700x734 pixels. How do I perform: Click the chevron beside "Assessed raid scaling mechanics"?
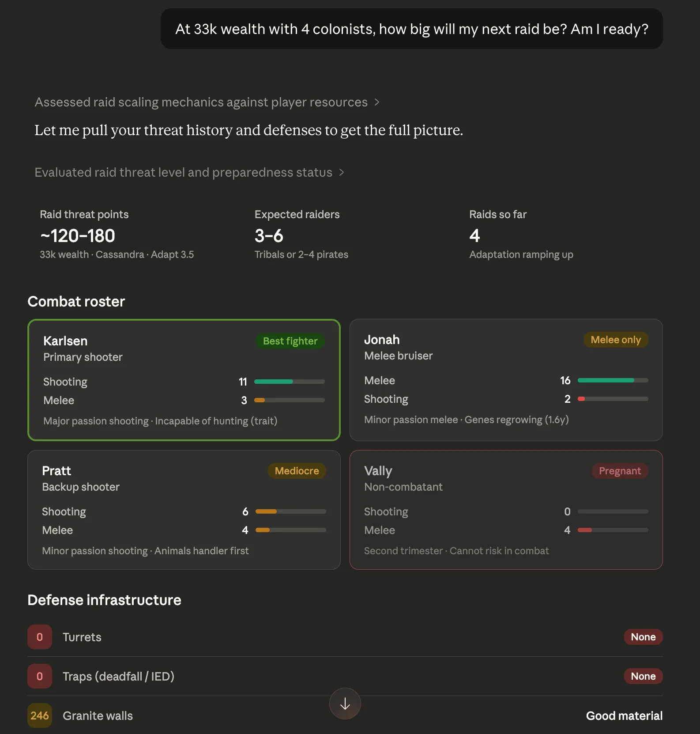(377, 102)
